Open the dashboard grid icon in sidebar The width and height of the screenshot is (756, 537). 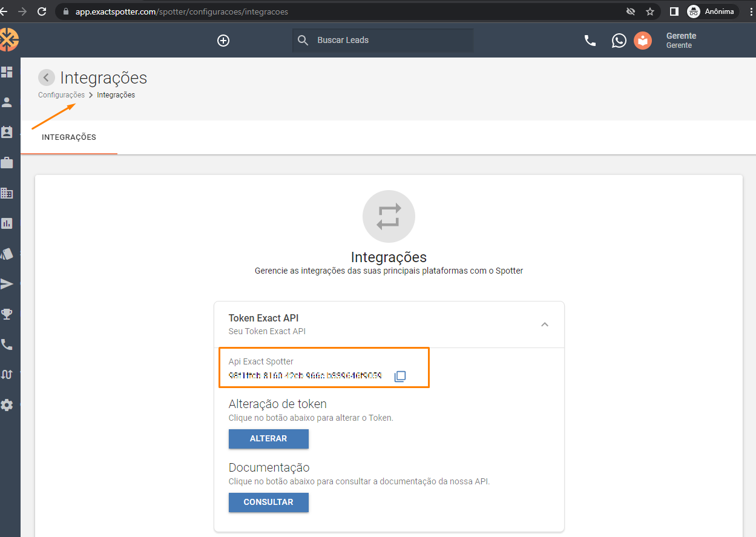click(x=7, y=72)
